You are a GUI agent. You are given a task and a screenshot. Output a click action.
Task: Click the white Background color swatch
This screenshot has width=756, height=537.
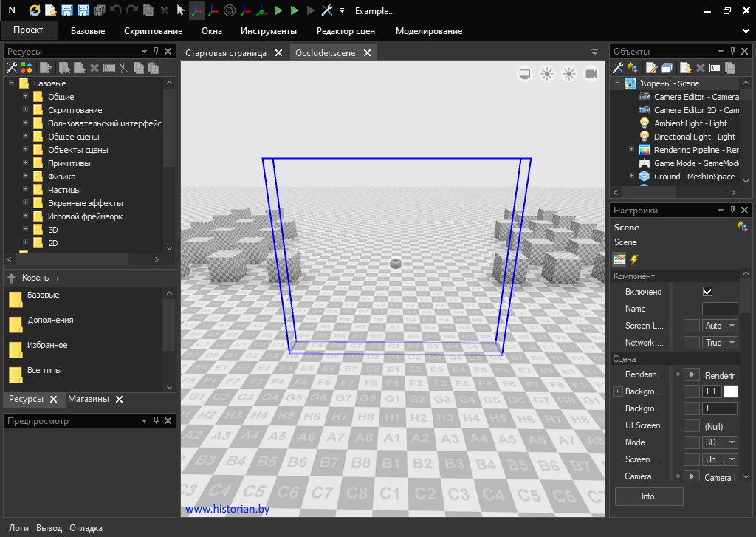click(x=730, y=391)
